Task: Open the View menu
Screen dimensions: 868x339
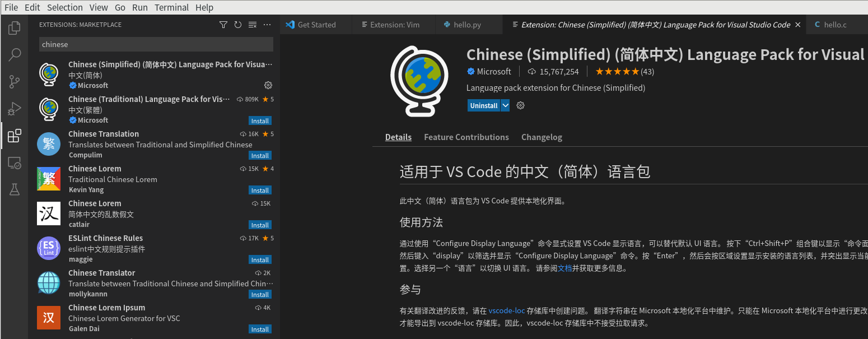Action: [99, 7]
